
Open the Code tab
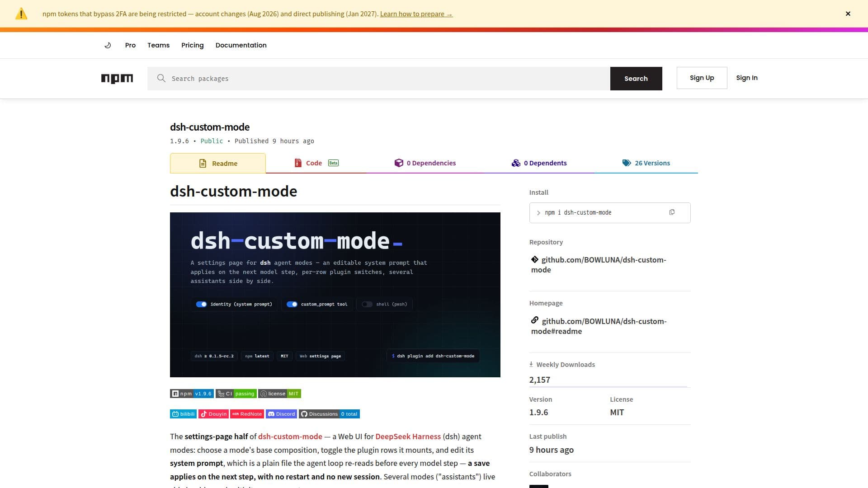316,163
